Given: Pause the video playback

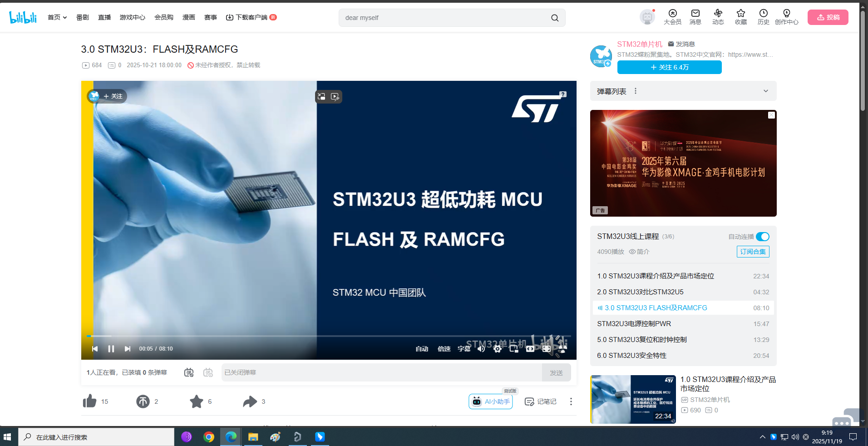Looking at the screenshot, I should tap(111, 349).
